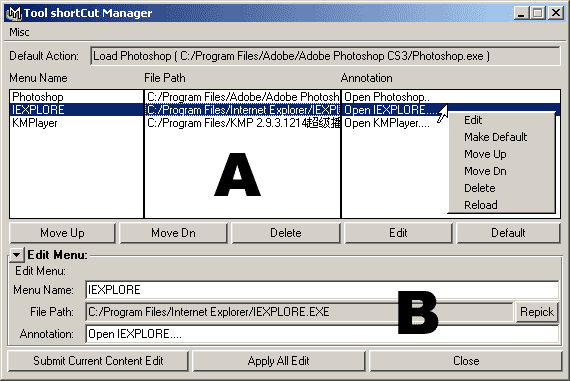The image size is (570, 381).
Task: Select KMPlayer in Menu Name list
Action: pyautogui.click(x=76, y=123)
